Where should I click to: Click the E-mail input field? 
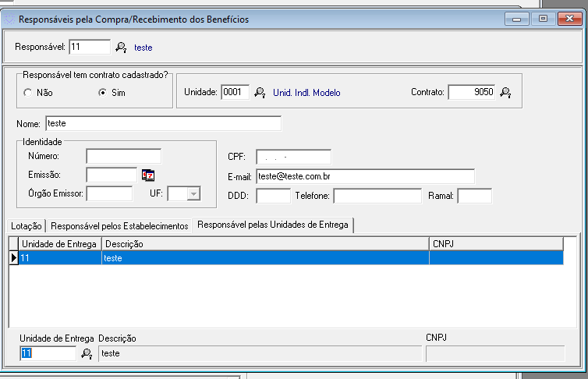coord(365,175)
